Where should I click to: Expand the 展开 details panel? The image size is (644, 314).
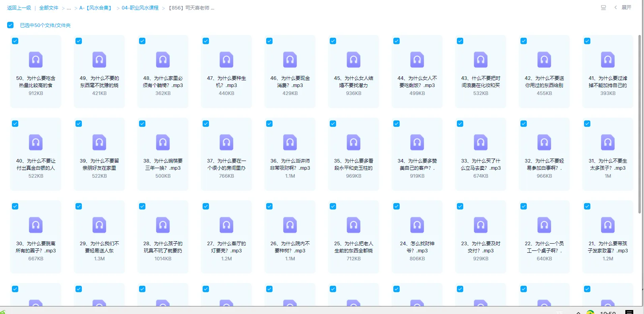(x=623, y=8)
